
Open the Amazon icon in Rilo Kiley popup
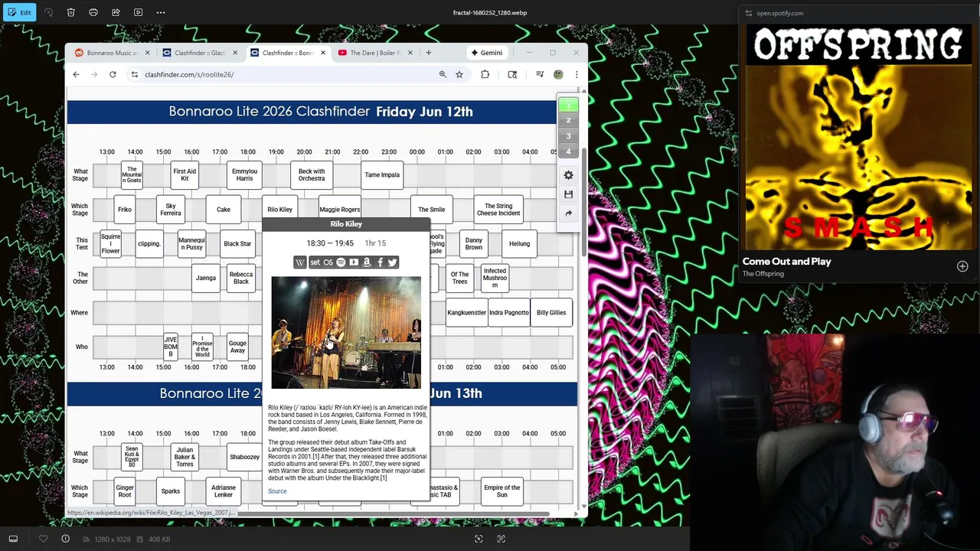[367, 262]
